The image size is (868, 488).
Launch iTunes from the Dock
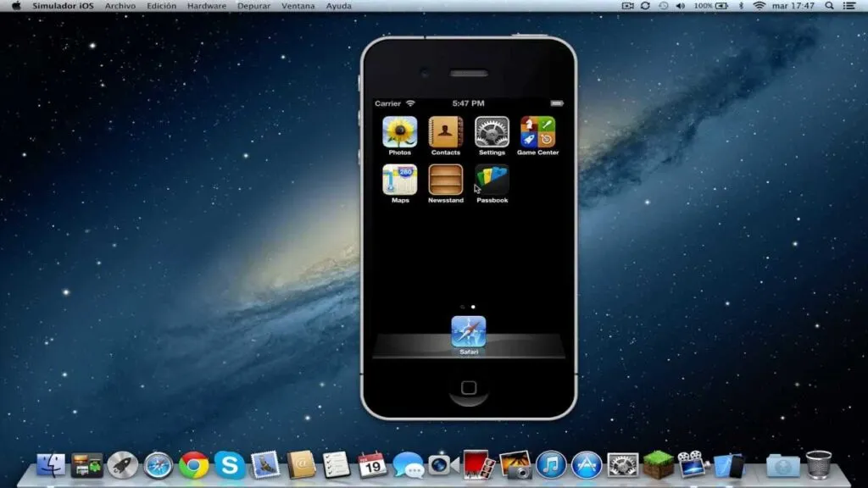pyautogui.click(x=551, y=465)
